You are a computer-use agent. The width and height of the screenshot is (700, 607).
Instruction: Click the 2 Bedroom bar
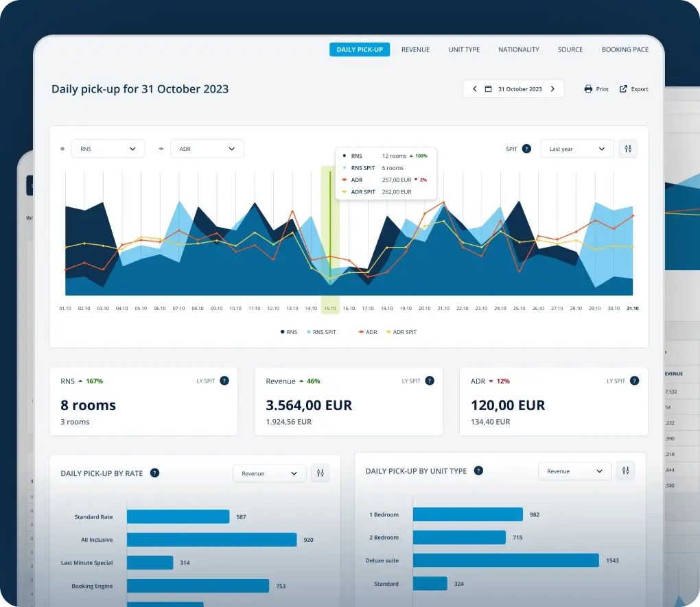click(459, 537)
